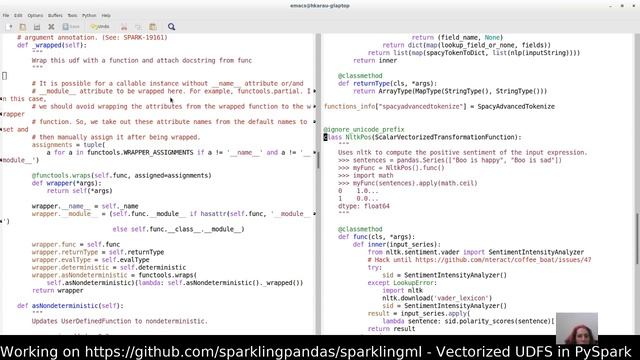The image size is (640, 360).
Task: Click '>>> myFunc = NltkPos().func()' line
Action: pyautogui.click(x=391, y=168)
